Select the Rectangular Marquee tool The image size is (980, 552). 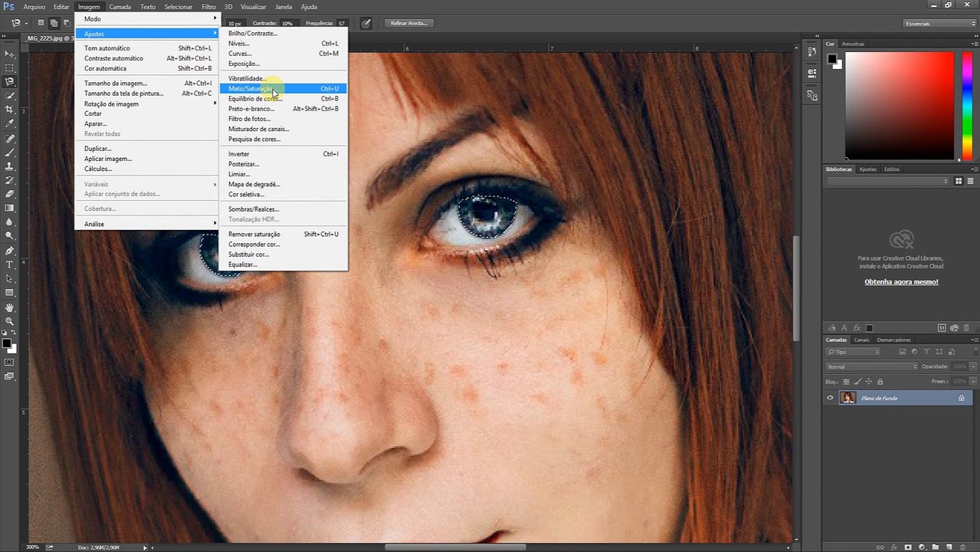[x=10, y=67]
